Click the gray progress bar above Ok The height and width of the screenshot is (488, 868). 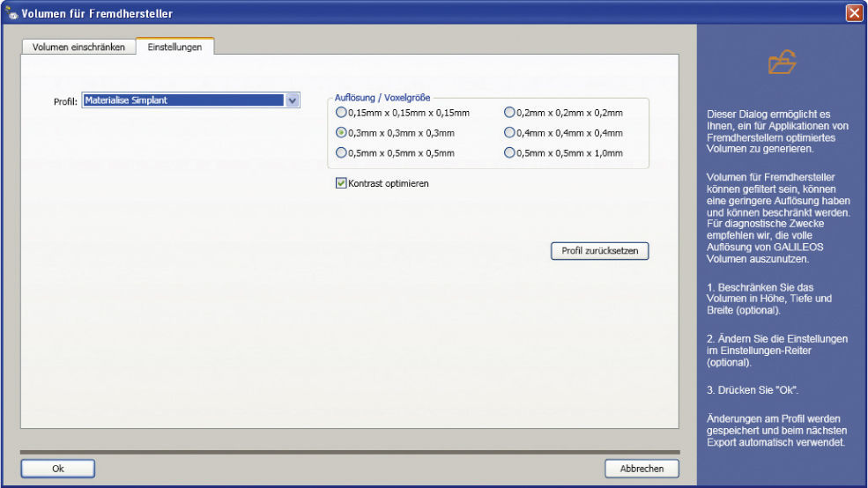pos(349,453)
